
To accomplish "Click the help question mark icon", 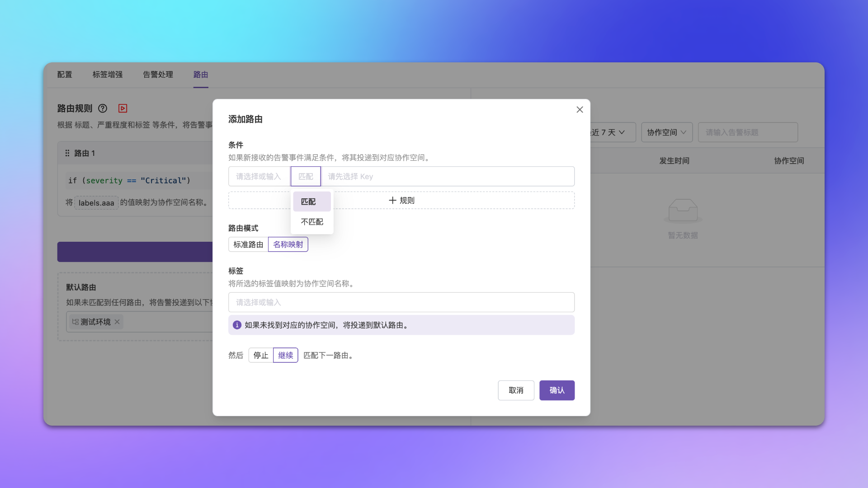I will pos(103,108).
